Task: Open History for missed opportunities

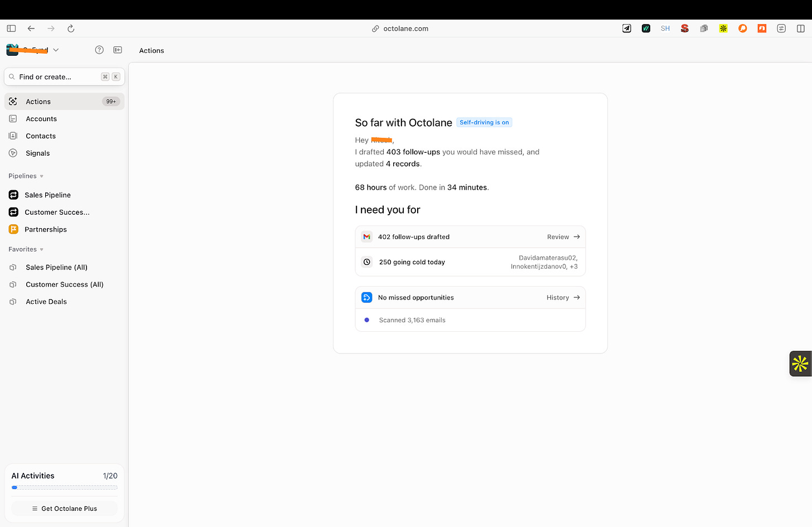Action: pos(563,298)
